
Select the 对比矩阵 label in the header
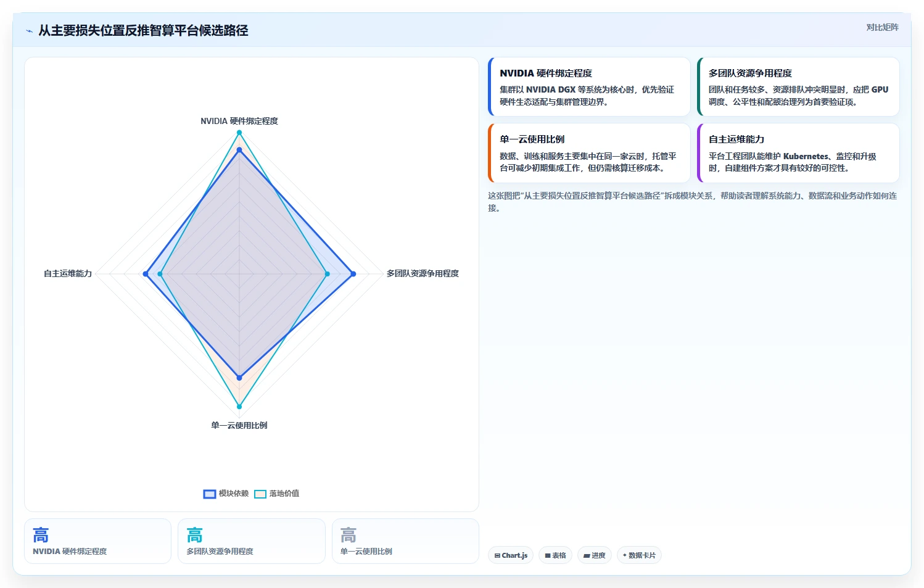[882, 27]
